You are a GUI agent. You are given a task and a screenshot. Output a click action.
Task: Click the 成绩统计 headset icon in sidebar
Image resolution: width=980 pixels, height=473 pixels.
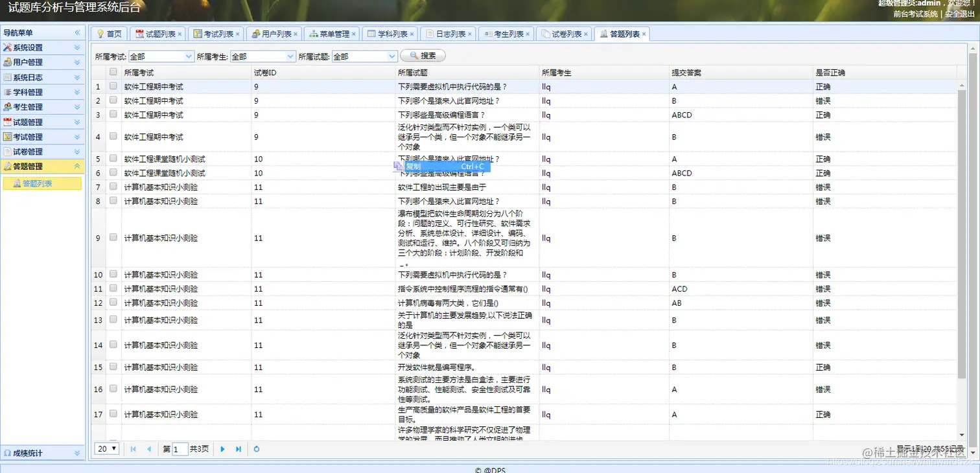point(8,453)
